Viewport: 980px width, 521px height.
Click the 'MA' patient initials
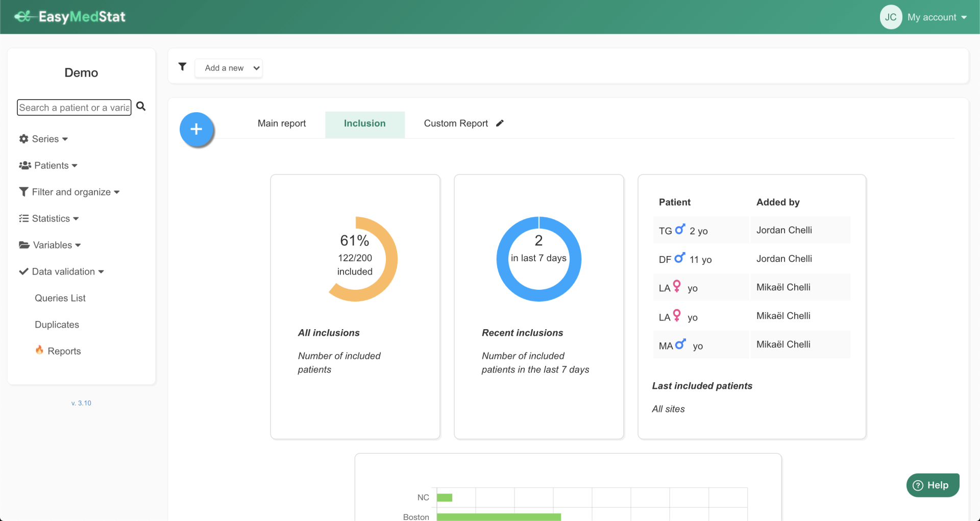coord(666,346)
